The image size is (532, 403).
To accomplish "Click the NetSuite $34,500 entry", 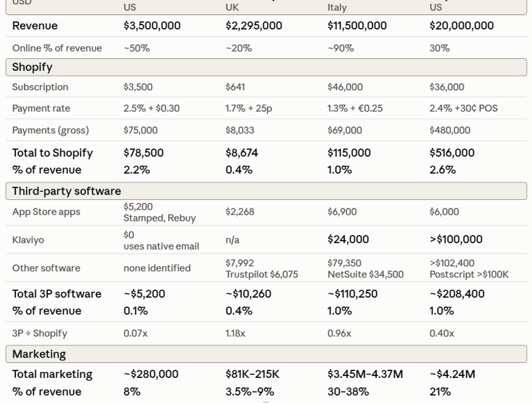I will tap(366, 274).
